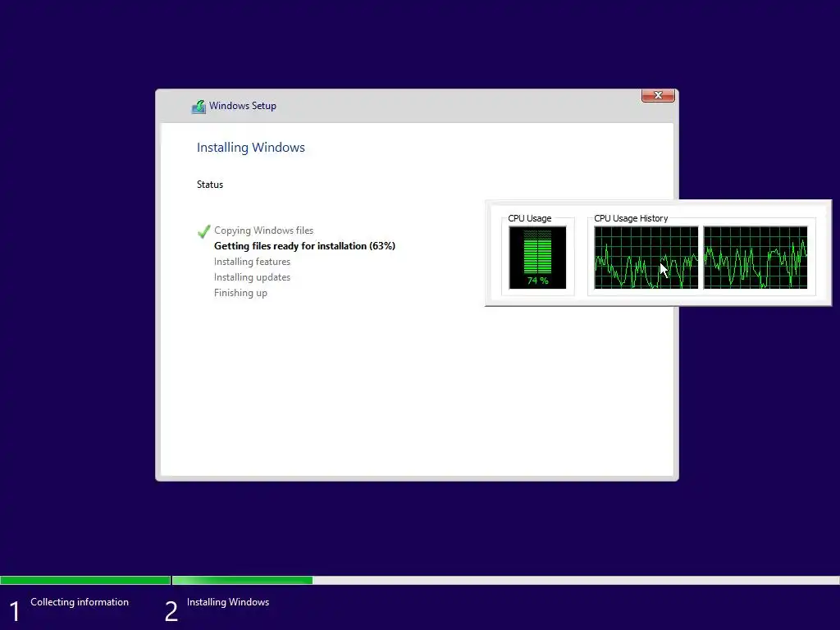840x630 pixels.
Task: Click the green checkmark beside Copying Windows files
Action: click(203, 231)
